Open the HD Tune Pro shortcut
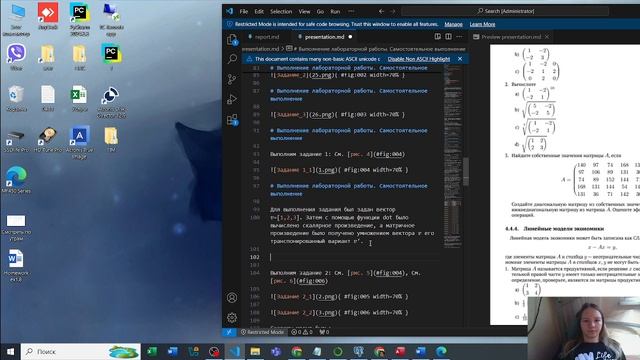The height and width of the screenshot is (360, 640). [48, 139]
